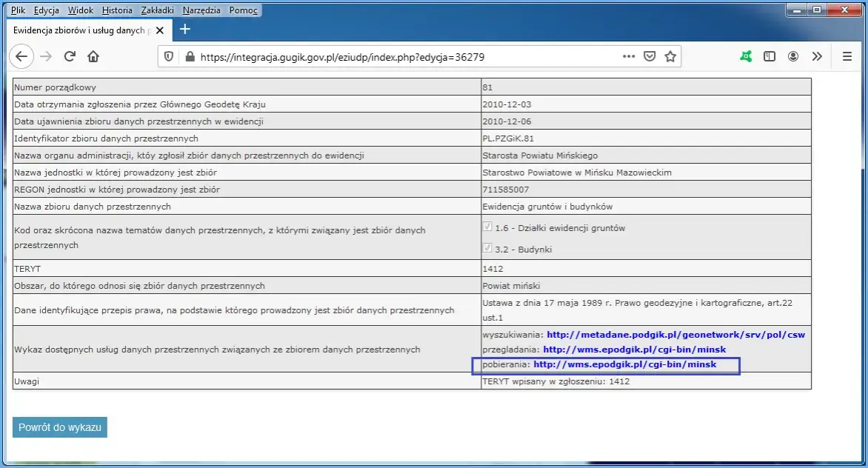Click inside the address bar
This screenshot has width=868, height=468.
pos(407,56)
